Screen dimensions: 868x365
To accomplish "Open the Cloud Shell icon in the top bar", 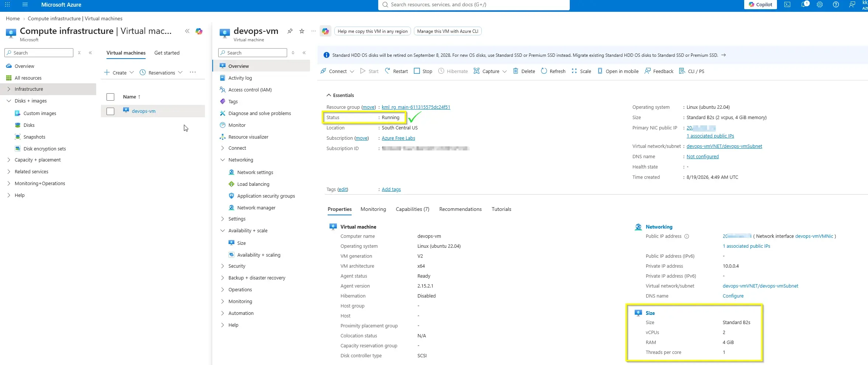I will [x=787, y=5].
